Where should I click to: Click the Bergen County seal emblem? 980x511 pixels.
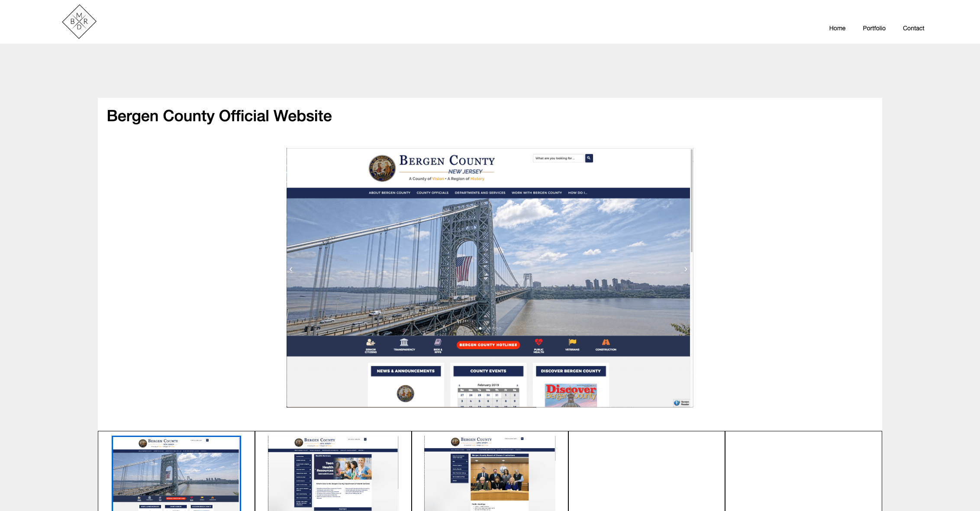[x=382, y=168]
